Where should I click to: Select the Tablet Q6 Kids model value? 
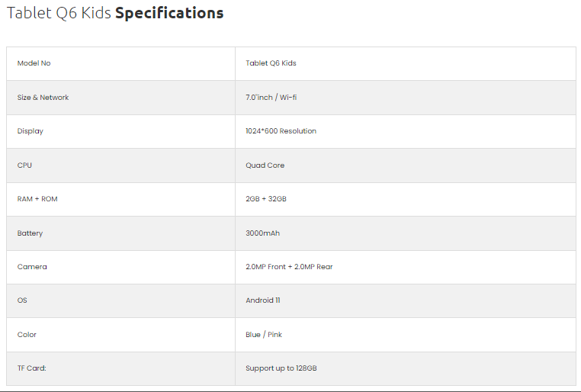click(x=271, y=63)
